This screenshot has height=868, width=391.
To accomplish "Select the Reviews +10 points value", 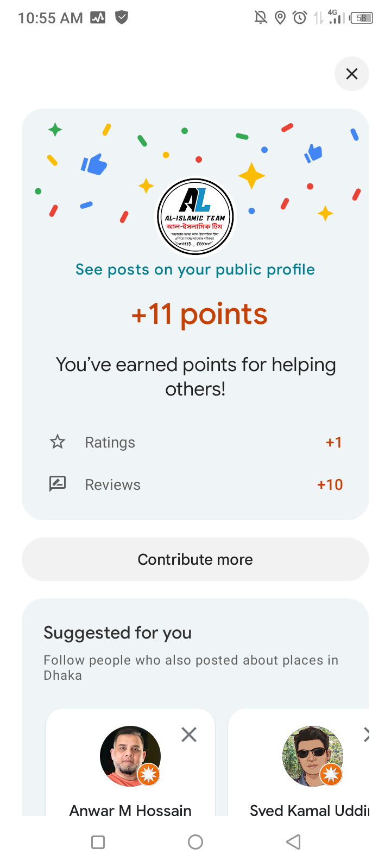I will (330, 484).
